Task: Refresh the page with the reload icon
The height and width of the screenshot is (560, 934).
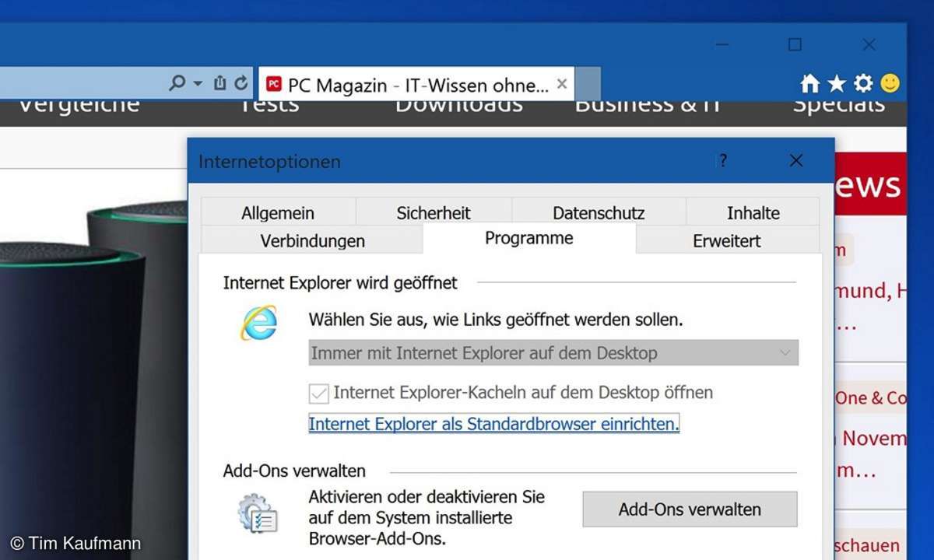Action: pyautogui.click(x=241, y=82)
